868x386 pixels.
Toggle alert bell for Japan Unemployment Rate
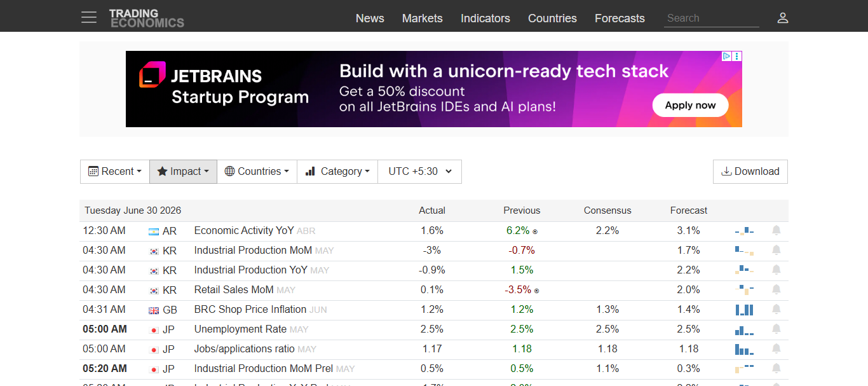click(776, 329)
